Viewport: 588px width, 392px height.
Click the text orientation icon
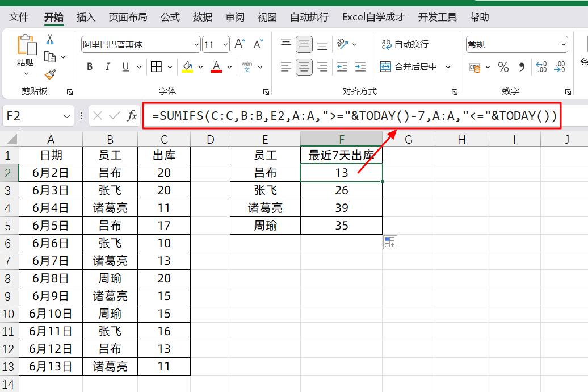342,44
